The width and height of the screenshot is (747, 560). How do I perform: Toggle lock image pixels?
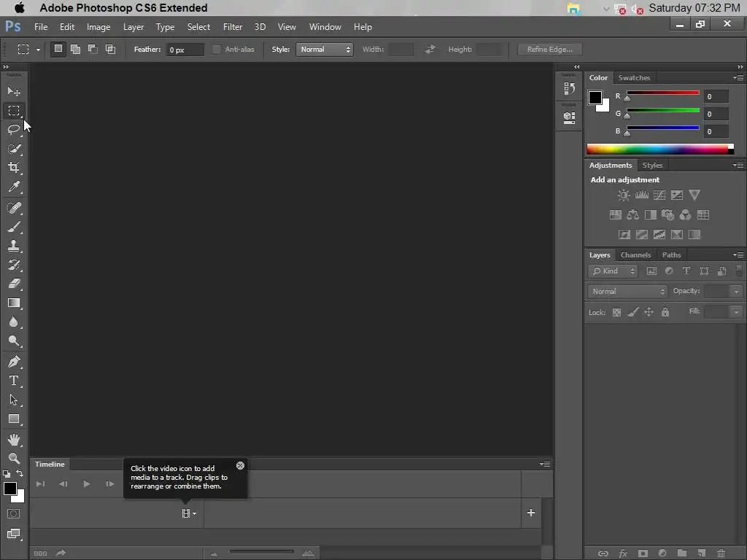point(632,312)
